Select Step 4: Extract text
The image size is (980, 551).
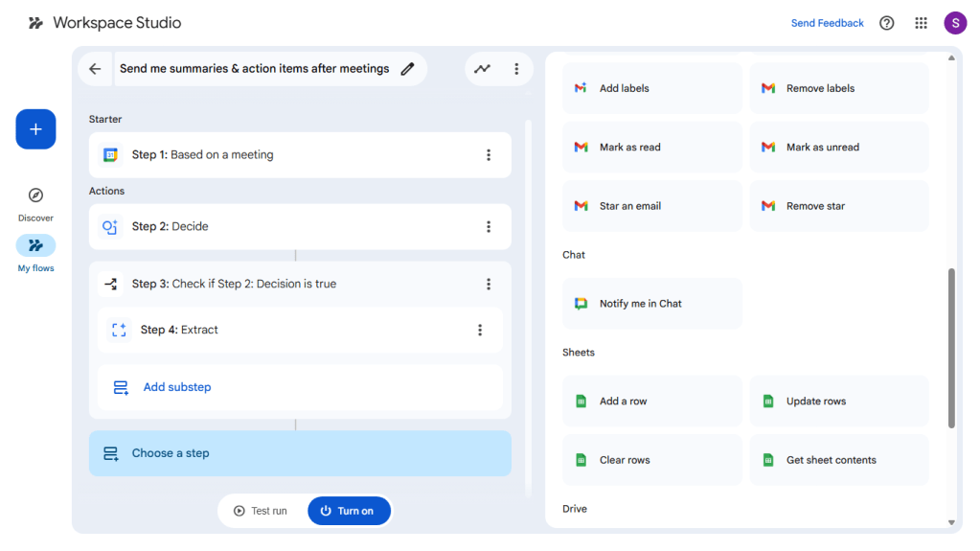pyautogui.click(x=179, y=330)
